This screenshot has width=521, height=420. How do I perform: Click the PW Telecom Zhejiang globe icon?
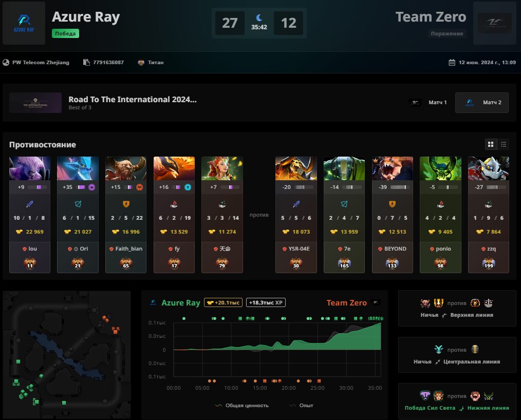6,63
